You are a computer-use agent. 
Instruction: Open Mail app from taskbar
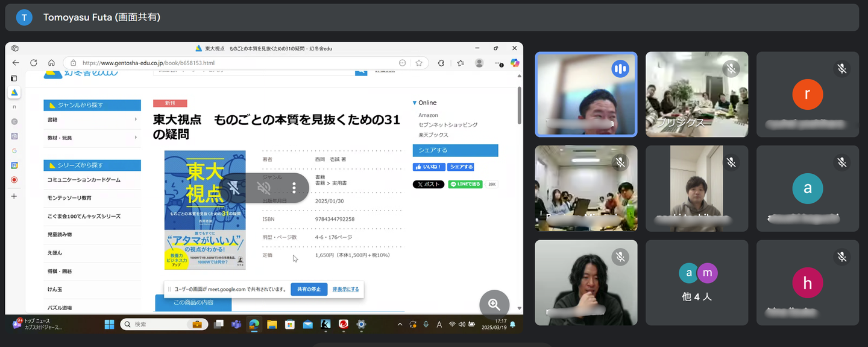(x=307, y=325)
